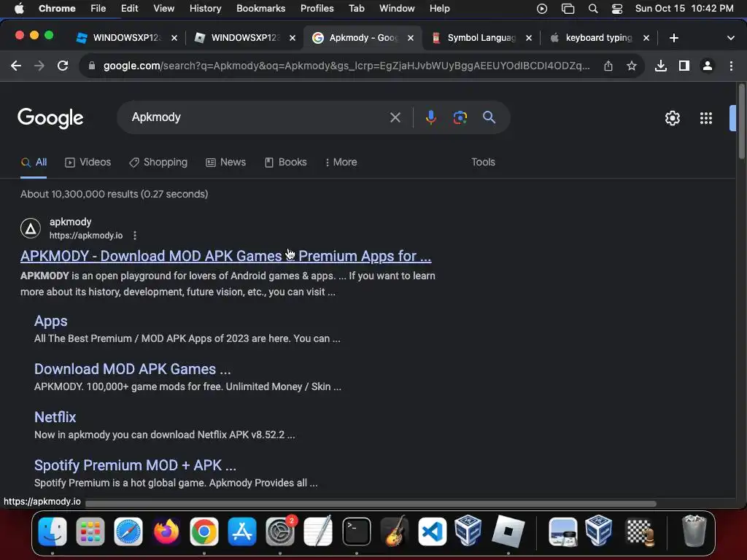Viewport: 747px width, 560px height.
Task: Open the Google apps grid
Action: (x=706, y=118)
